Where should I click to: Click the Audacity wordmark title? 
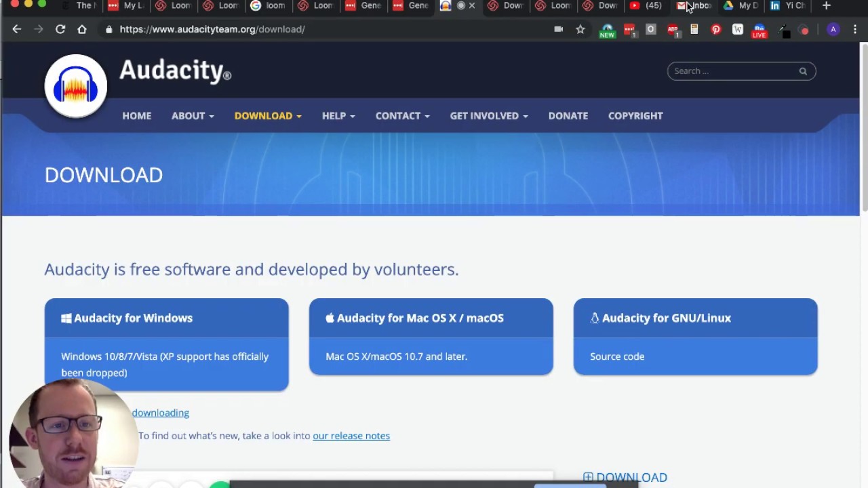click(175, 70)
